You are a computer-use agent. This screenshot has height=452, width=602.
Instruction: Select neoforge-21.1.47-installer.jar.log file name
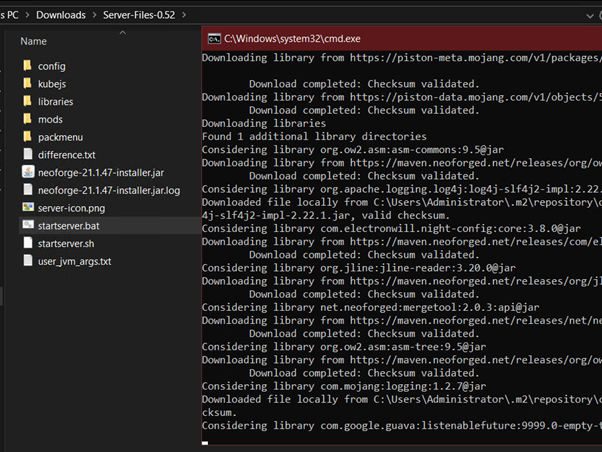pyautogui.click(x=109, y=190)
